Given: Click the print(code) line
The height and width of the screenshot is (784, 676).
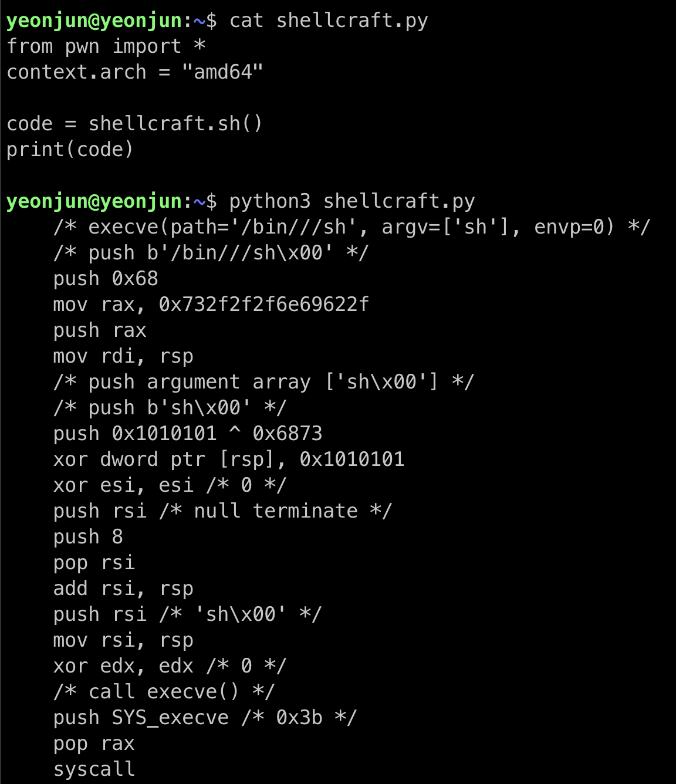Looking at the screenshot, I should click(70, 150).
